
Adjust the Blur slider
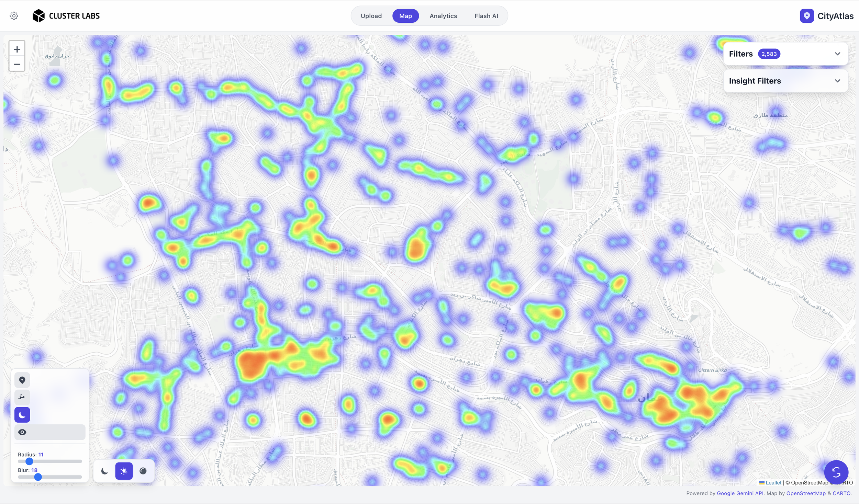pos(50,477)
